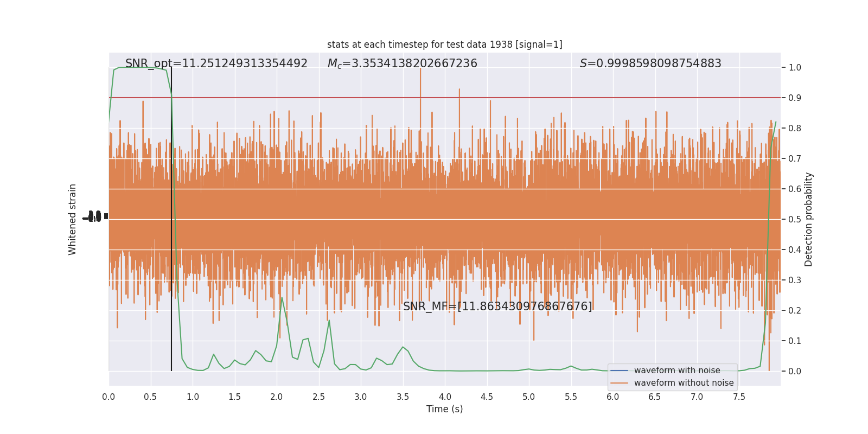Click the SNR_MF=[11.863430976867676] annotation
The width and height of the screenshot is (868, 434).
click(497, 307)
